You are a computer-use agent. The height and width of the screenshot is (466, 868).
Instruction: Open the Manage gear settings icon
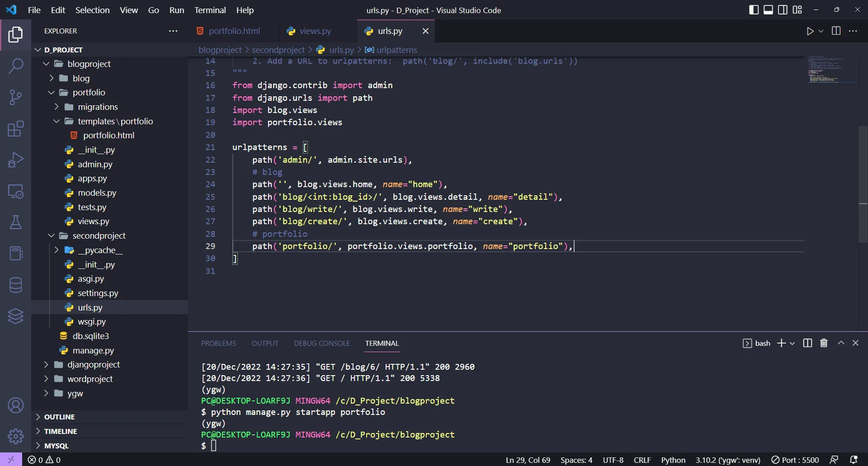pyautogui.click(x=16, y=436)
